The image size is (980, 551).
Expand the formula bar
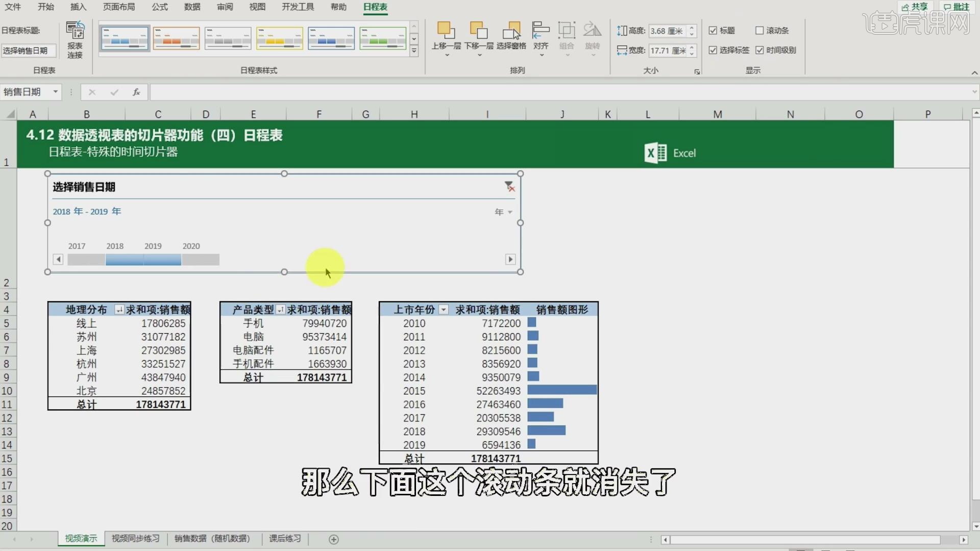coord(974,92)
